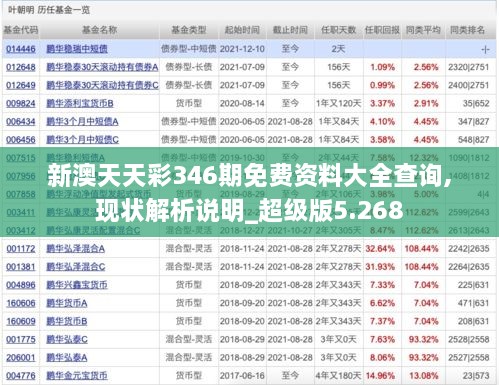Screen dimensions: 499x385
Task: Open 鹏华货币B fund link
Action: point(67,321)
